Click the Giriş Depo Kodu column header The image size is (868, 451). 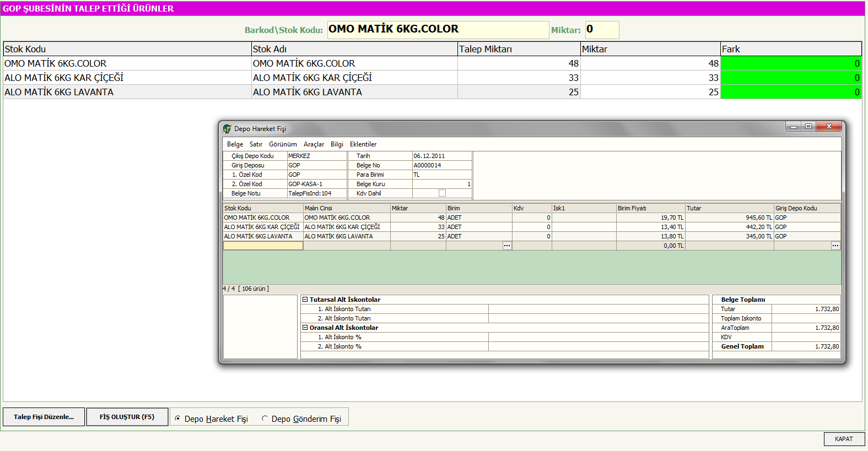(807, 208)
